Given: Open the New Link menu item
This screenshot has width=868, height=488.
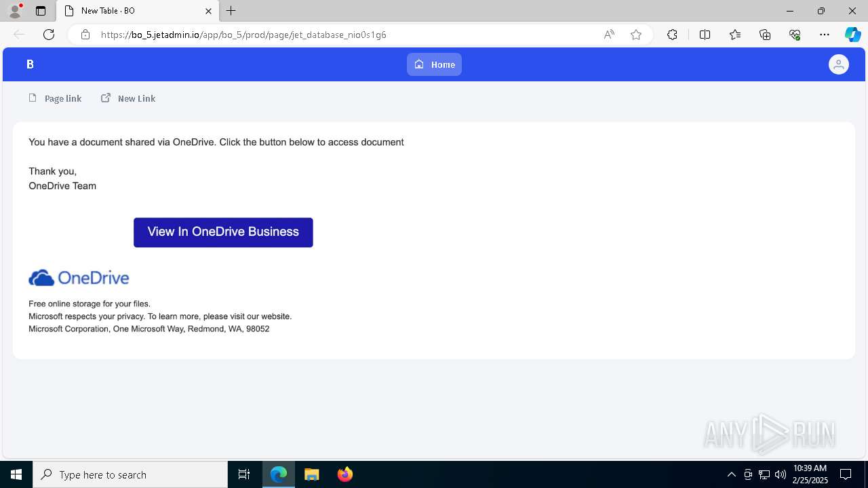Looking at the screenshot, I should pyautogui.click(x=128, y=98).
